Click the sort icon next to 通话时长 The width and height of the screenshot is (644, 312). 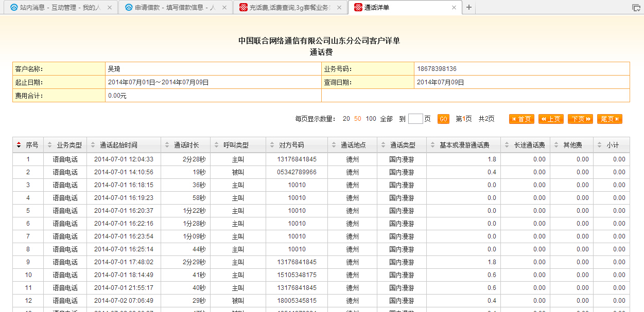pos(167,145)
